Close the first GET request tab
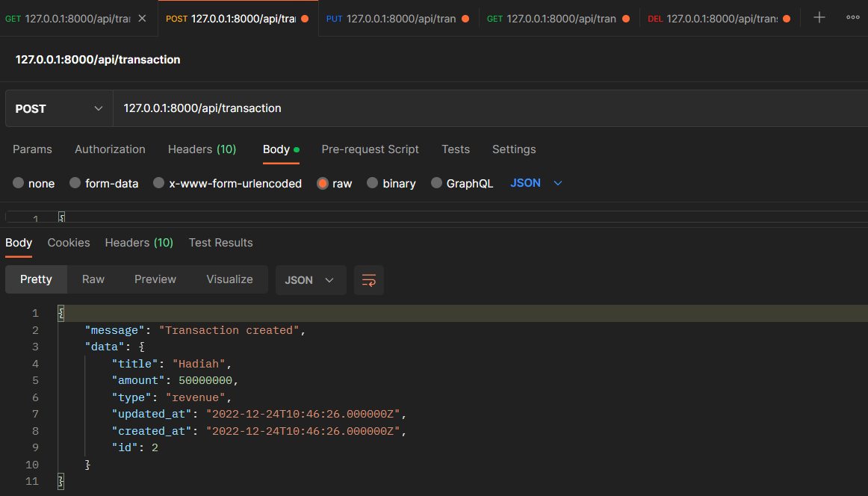The image size is (868, 496). 142,18
